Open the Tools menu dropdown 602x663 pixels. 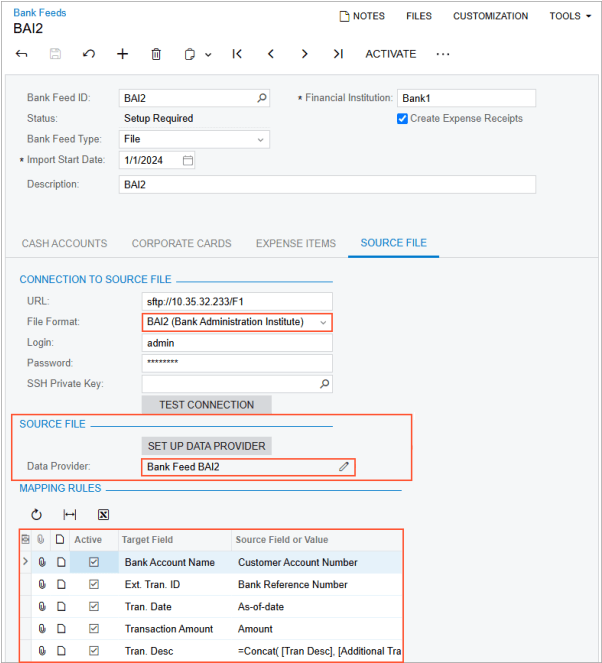(570, 16)
